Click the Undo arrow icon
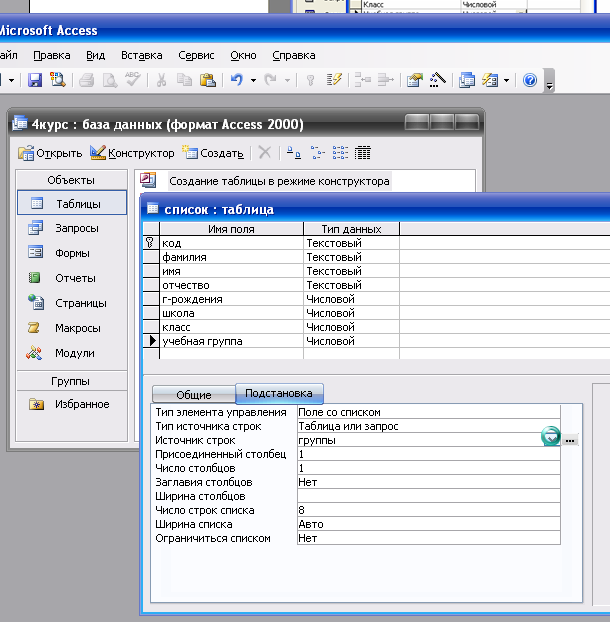610x622 pixels. (237, 80)
